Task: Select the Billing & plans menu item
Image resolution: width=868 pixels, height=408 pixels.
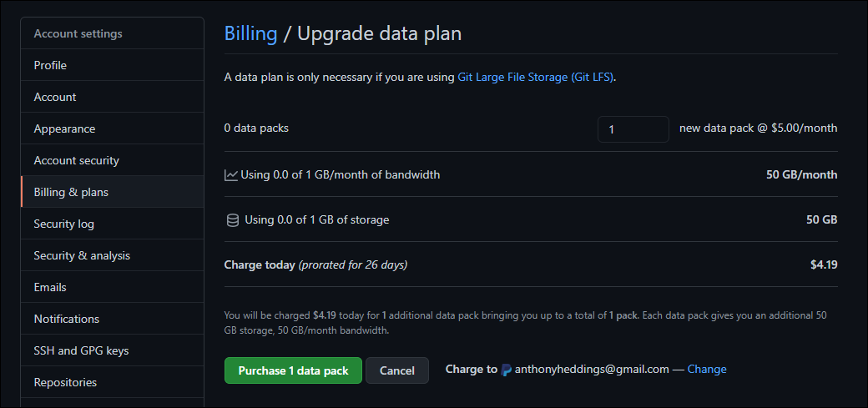Action: click(x=71, y=192)
